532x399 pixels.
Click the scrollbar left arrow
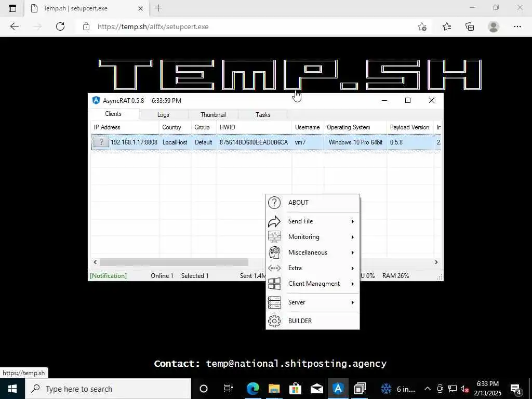coord(96,262)
